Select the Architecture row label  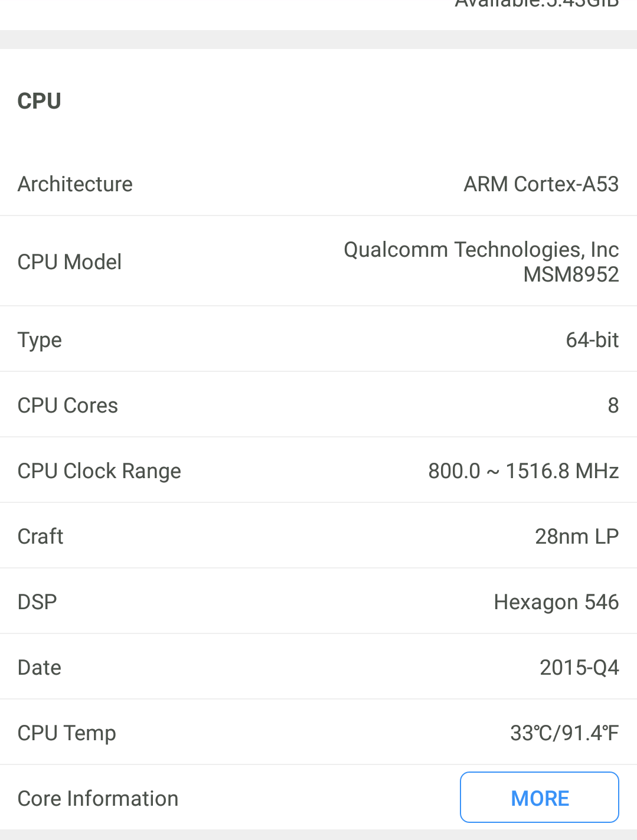click(75, 184)
